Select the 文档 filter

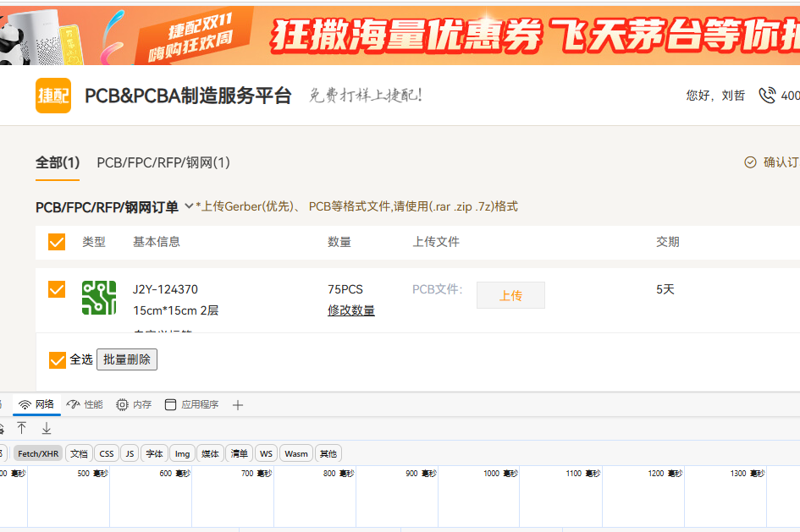coord(79,453)
